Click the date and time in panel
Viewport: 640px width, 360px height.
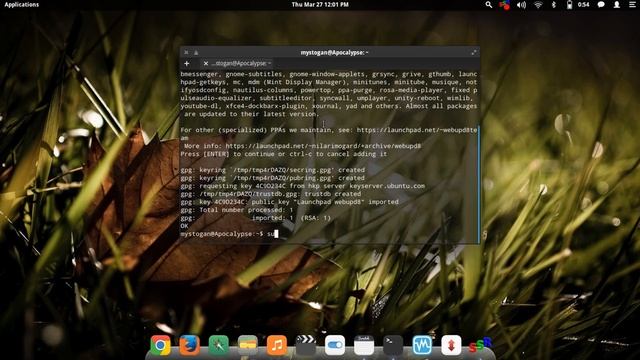click(320, 4)
